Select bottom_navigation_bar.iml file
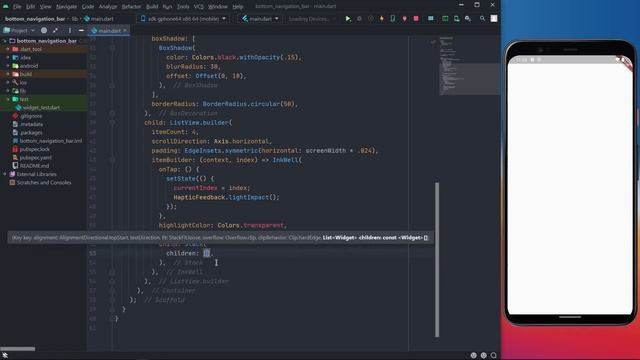Viewport: 640px width, 360px height. (51, 141)
